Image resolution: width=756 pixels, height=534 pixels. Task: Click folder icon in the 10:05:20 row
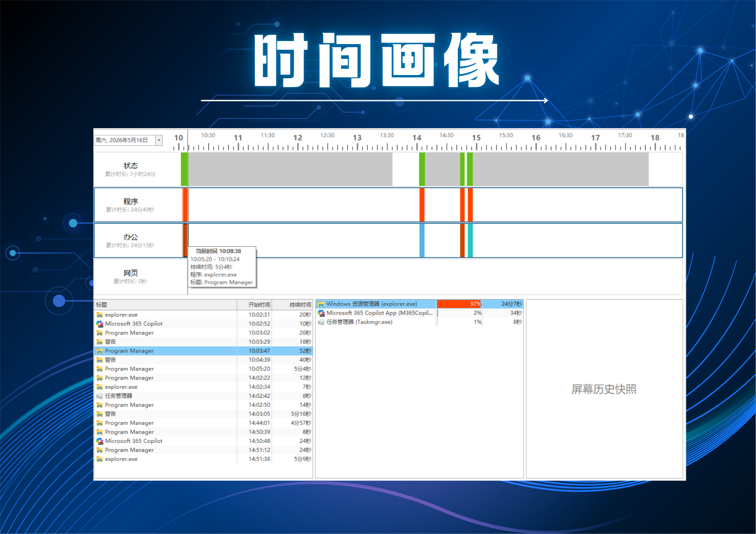(100, 369)
